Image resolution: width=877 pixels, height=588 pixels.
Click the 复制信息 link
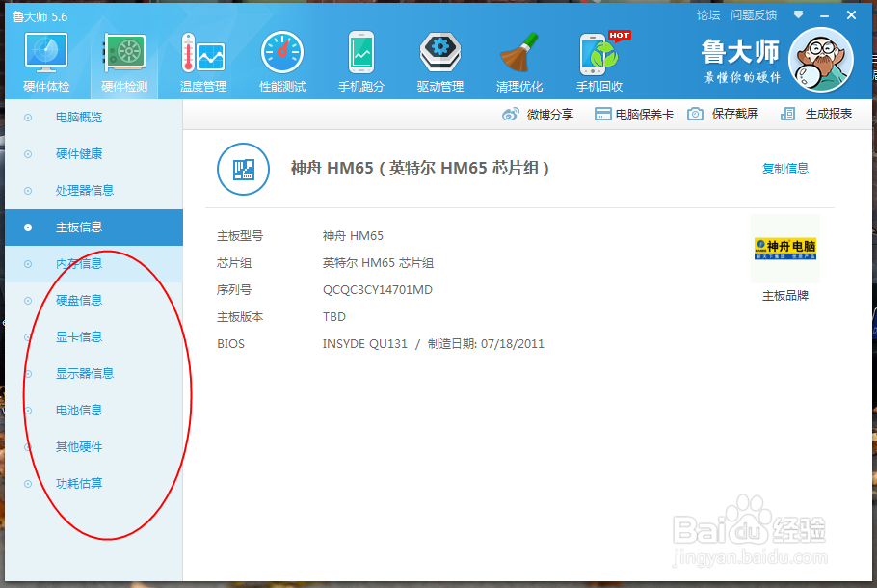click(x=785, y=169)
